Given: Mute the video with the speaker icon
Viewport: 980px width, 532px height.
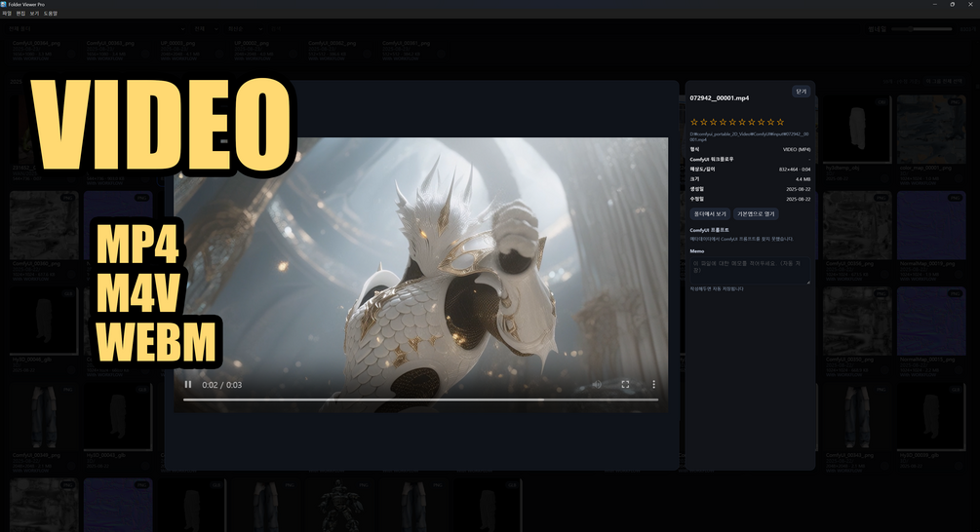Looking at the screenshot, I should (597, 385).
